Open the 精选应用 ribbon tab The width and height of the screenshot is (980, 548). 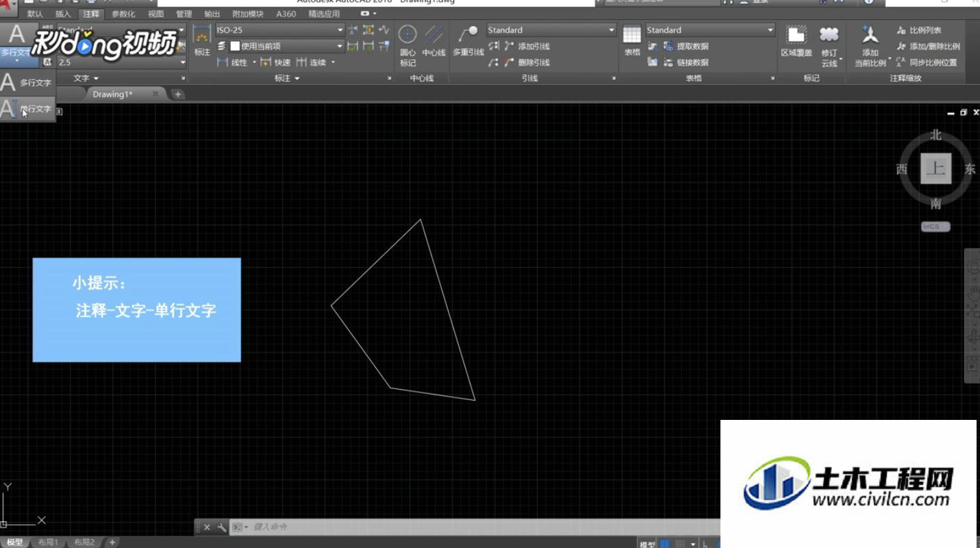pyautogui.click(x=324, y=14)
